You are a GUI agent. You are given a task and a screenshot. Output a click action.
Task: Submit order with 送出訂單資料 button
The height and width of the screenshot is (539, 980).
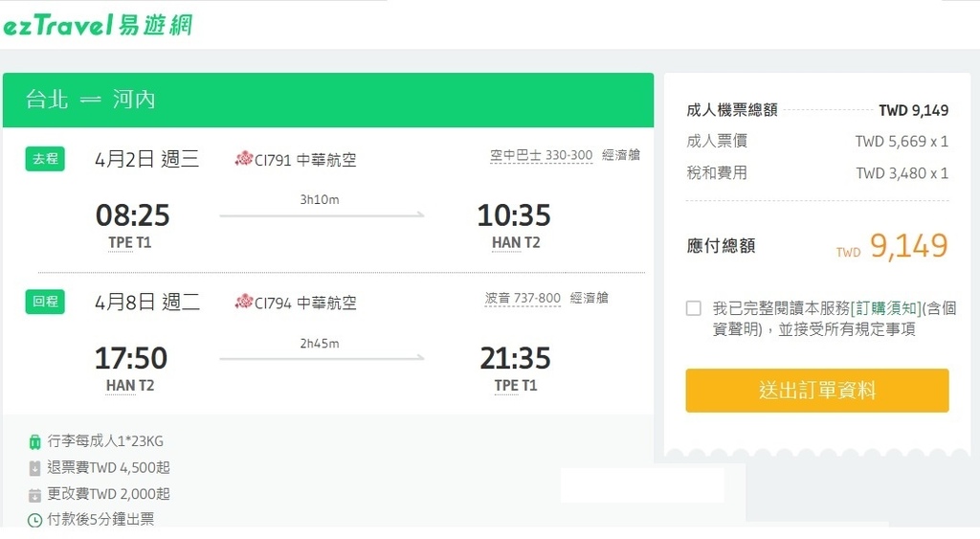pyautogui.click(x=817, y=391)
